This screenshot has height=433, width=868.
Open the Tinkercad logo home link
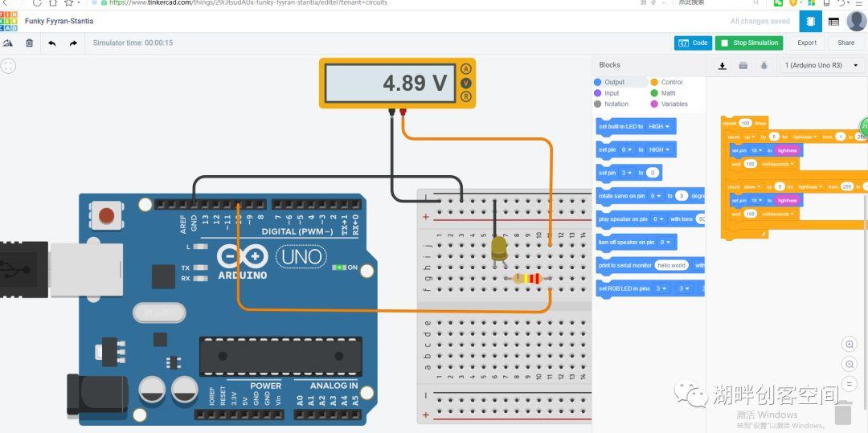point(9,21)
